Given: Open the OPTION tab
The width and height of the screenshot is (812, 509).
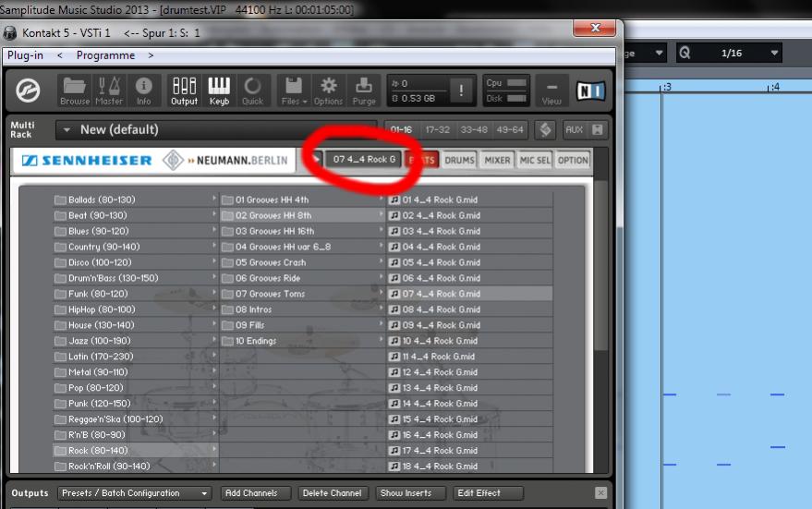Looking at the screenshot, I should coord(573,160).
